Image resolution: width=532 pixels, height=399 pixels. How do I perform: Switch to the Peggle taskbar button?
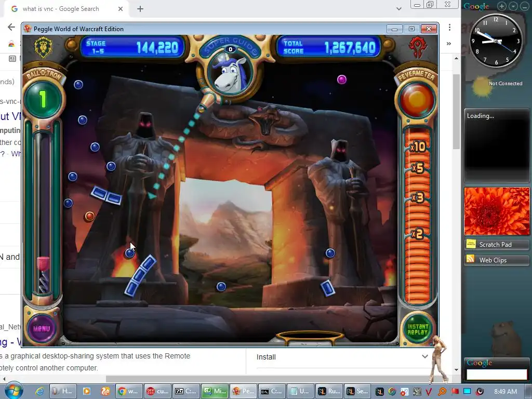243,391
